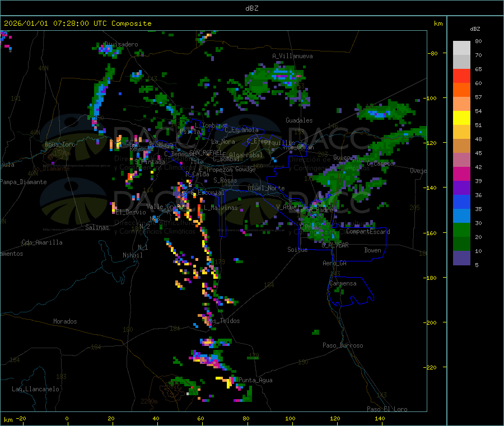Click the dBZ heading above the color legend
The height and width of the screenshot is (426, 504).
click(x=475, y=29)
